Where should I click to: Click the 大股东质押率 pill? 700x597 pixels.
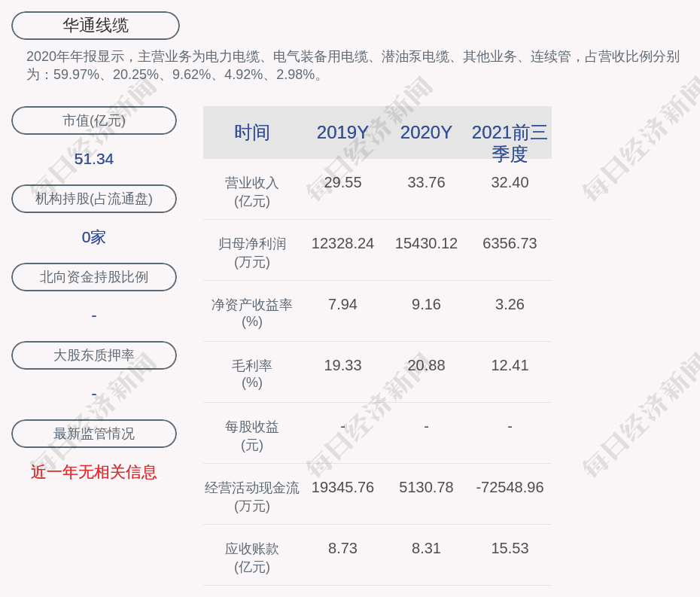tap(94, 355)
